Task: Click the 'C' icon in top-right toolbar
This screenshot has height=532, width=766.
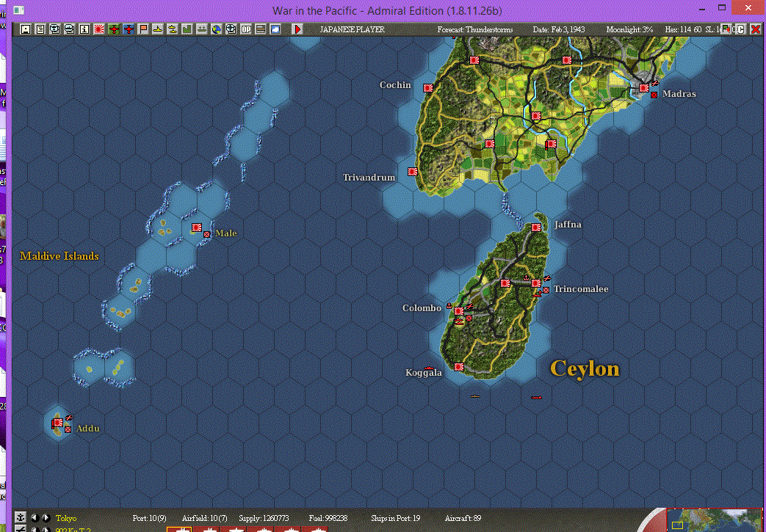Action: click(x=740, y=29)
